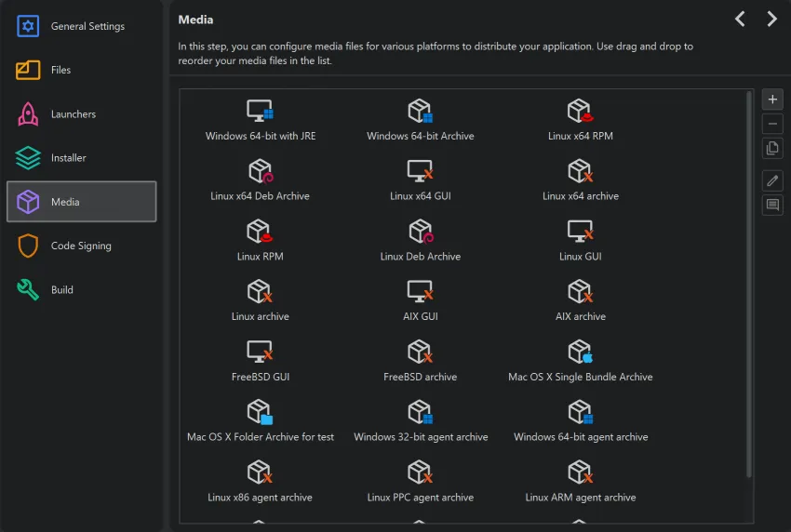This screenshot has width=791, height=532.
Task: Click the 'Mac OS X Folder Archive for test' label
Action: [261, 437]
